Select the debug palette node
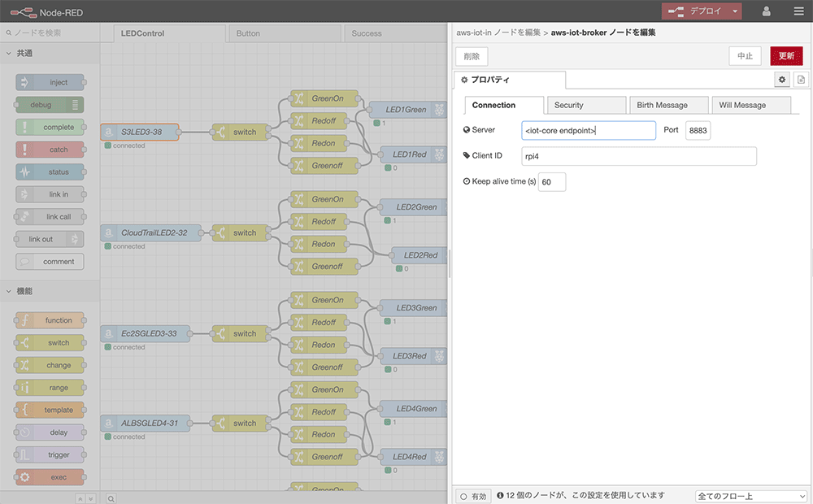 click(50, 105)
